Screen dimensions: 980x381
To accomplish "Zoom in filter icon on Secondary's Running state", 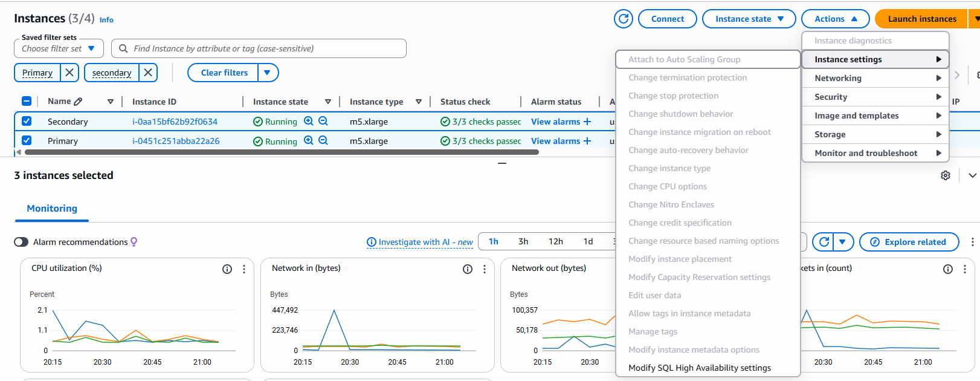I will click(309, 121).
